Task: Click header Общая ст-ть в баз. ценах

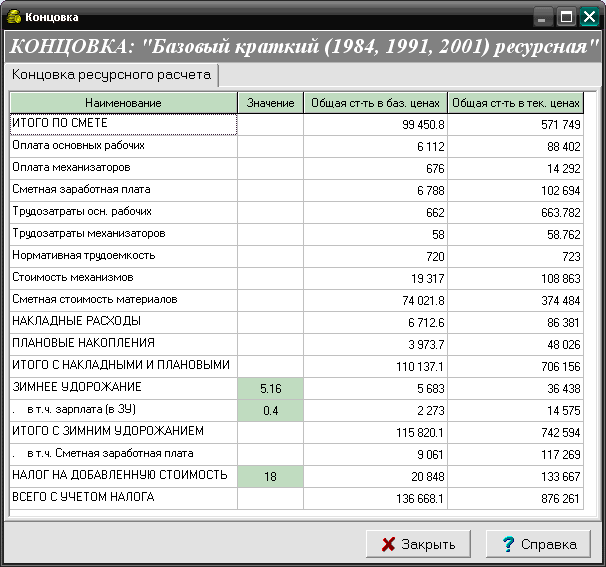Action: [375, 103]
